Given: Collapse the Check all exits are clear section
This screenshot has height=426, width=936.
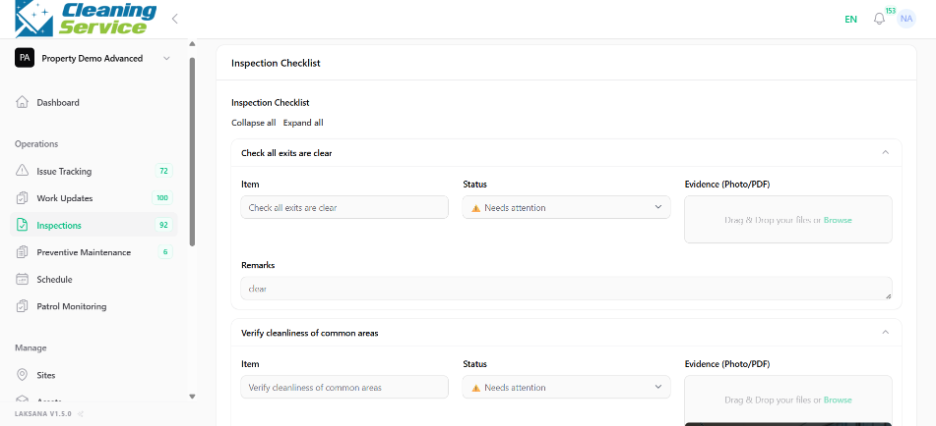Looking at the screenshot, I should tap(885, 153).
